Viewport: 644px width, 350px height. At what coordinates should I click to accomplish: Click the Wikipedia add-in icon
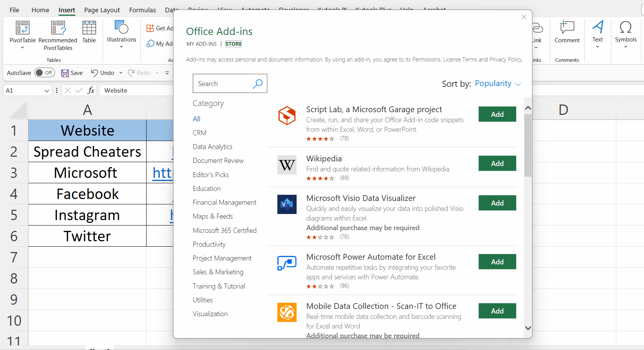(x=287, y=165)
